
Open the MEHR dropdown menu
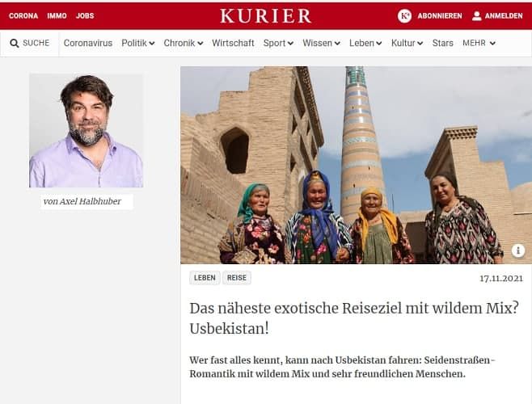coord(479,43)
